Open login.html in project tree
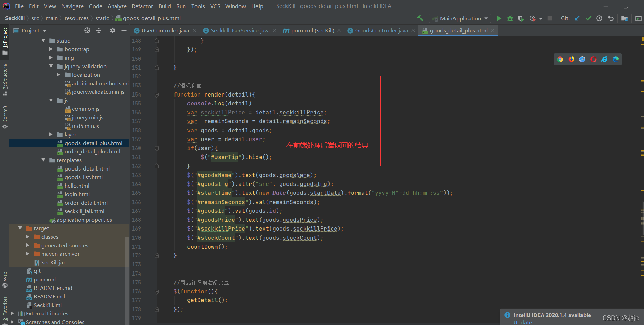Screen dimensions: 644x325 coord(77,194)
